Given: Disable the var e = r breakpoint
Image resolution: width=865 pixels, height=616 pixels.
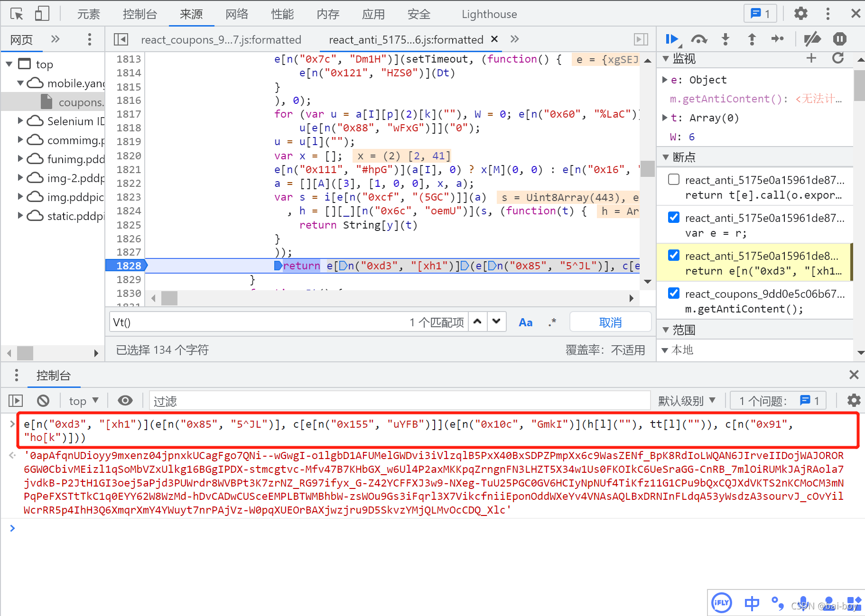Looking at the screenshot, I should coord(674,217).
